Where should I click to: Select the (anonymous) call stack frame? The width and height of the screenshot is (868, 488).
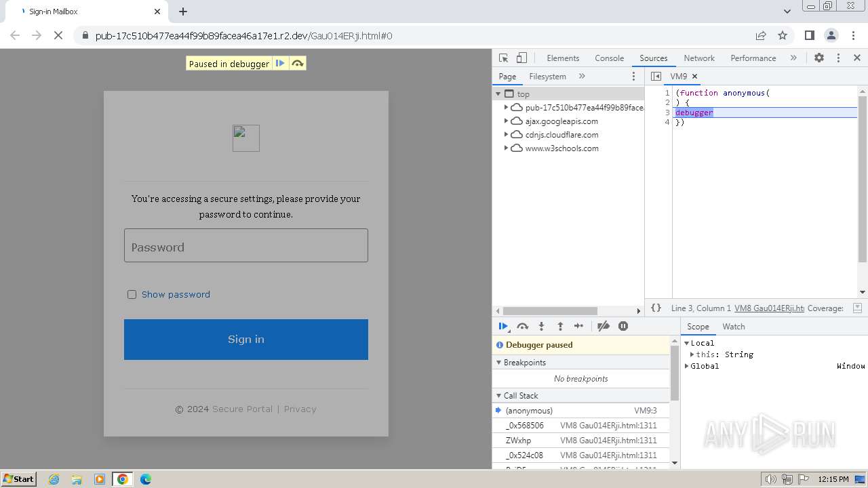(x=580, y=411)
